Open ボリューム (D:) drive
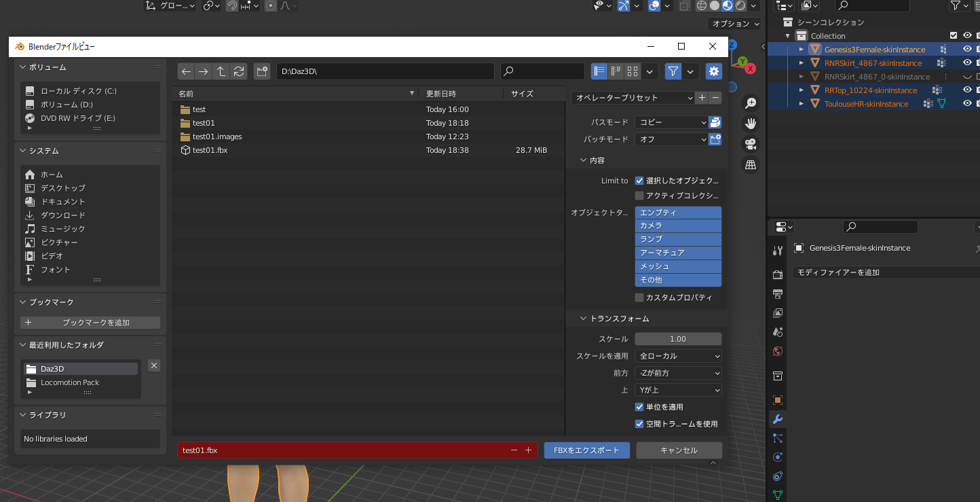 [x=67, y=105]
